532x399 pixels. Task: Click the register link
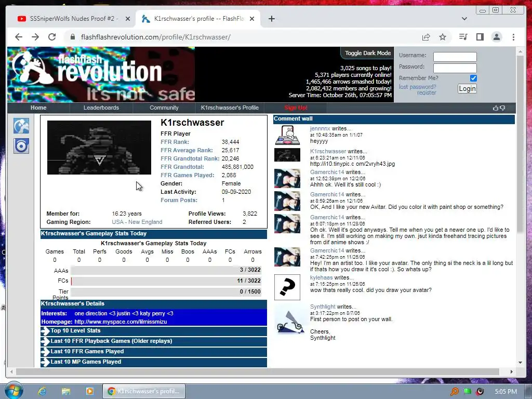(x=427, y=92)
